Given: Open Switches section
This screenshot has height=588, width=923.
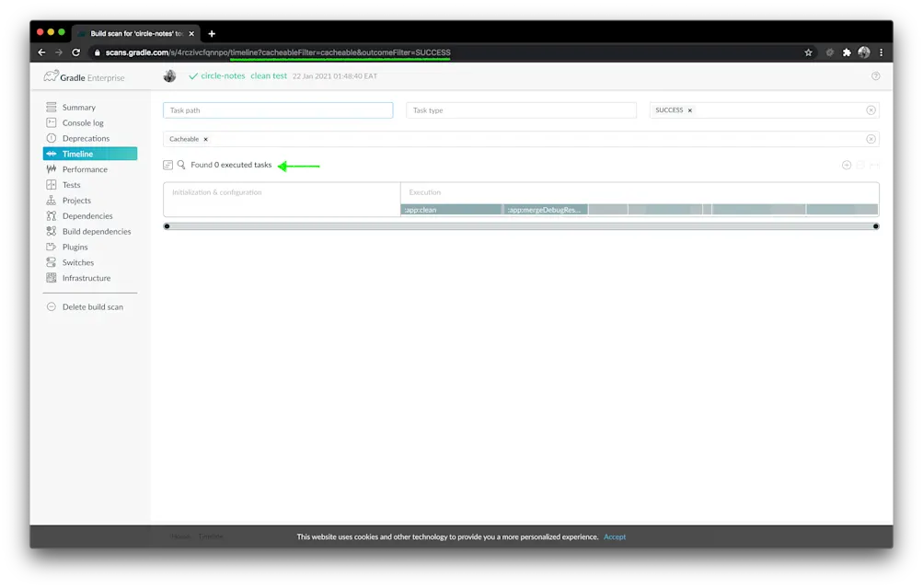Looking at the screenshot, I should point(77,262).
